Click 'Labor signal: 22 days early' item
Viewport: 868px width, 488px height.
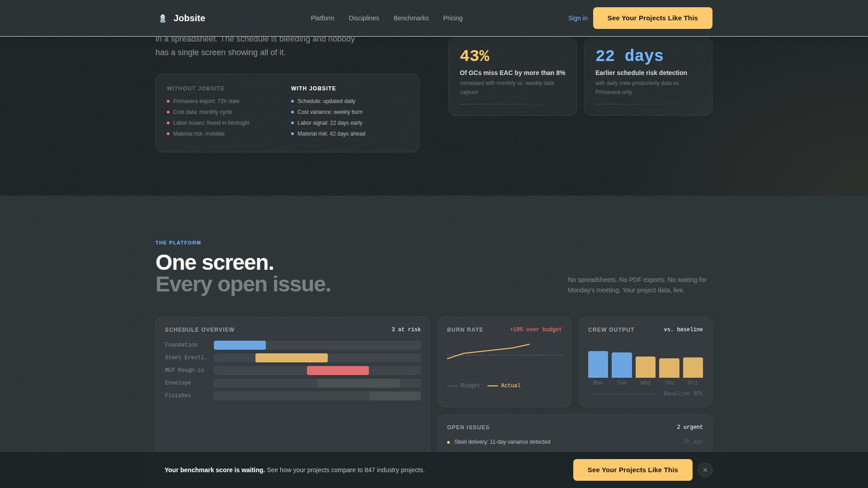(330, 123)
